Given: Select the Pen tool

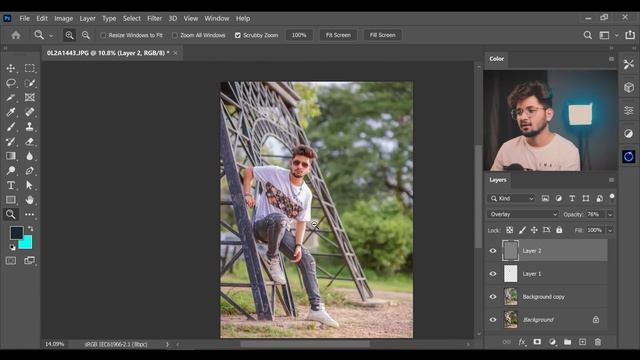Looking at the screenshot, I should tap(29, 171).
